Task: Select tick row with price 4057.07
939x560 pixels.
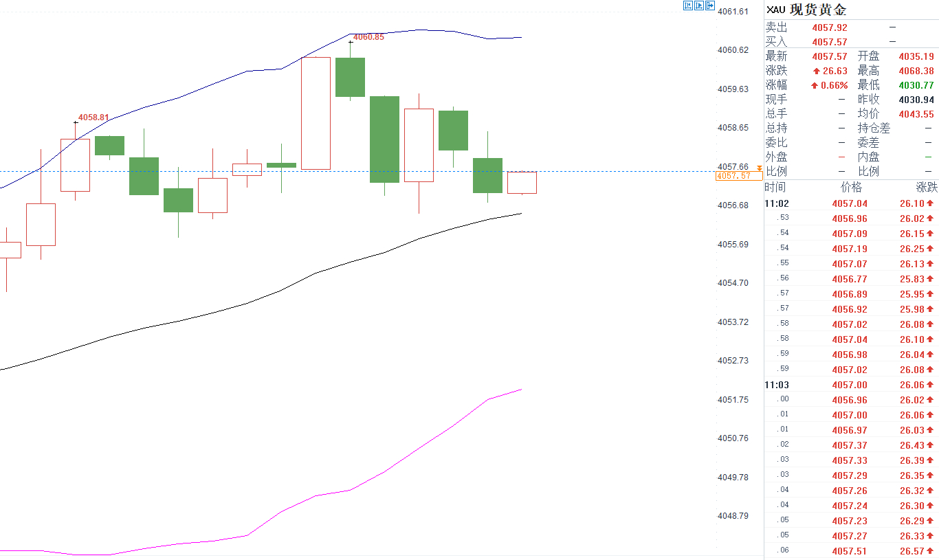Action: [851, 264]
